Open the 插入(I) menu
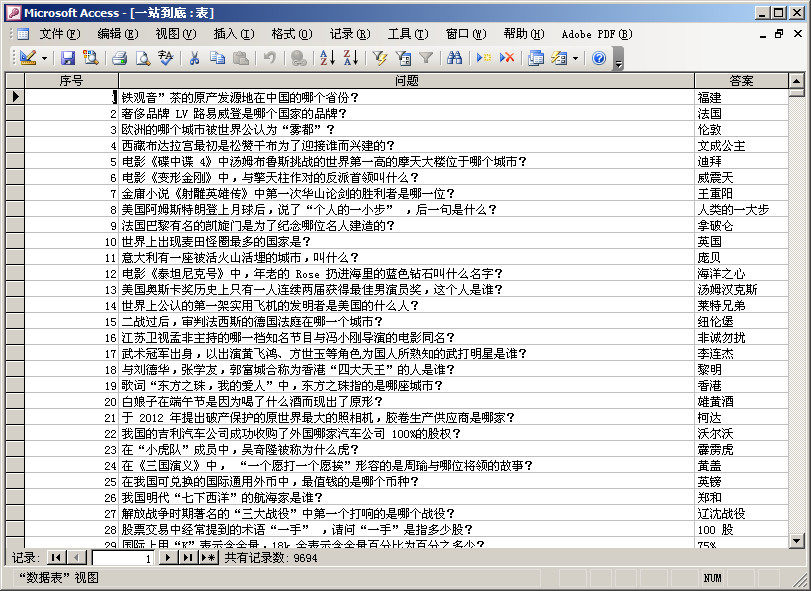This screenshot has width=811, height=591. point(234,34)
